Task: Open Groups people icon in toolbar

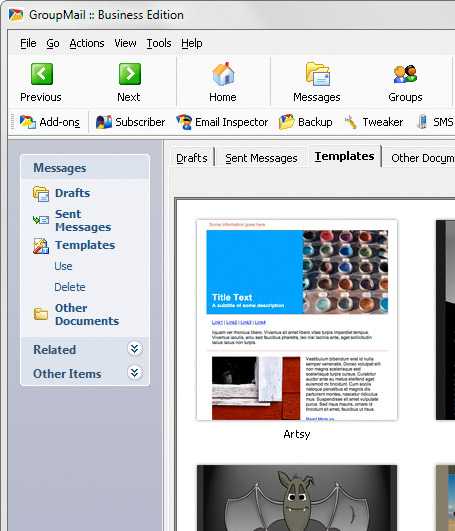Action: (x=405, y=74)
